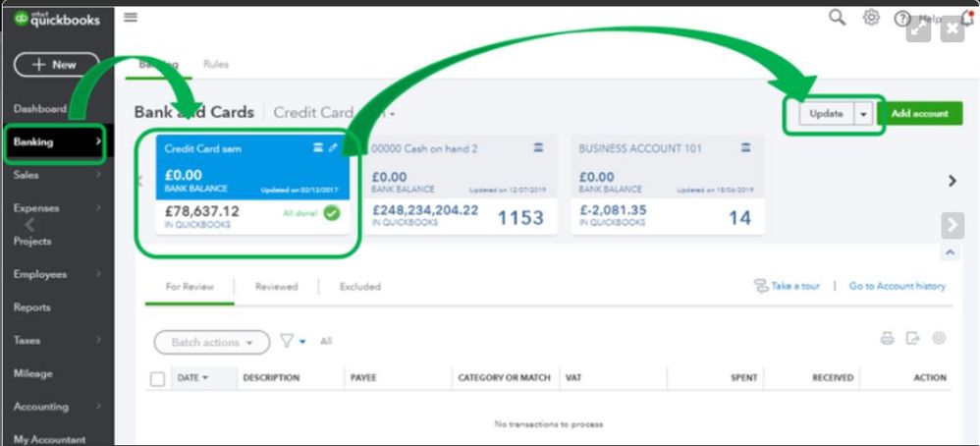Expand the Banking submenu arrow
Image resolution: width=980 pixels, height=446 pixels.
(x=98, y=141)
